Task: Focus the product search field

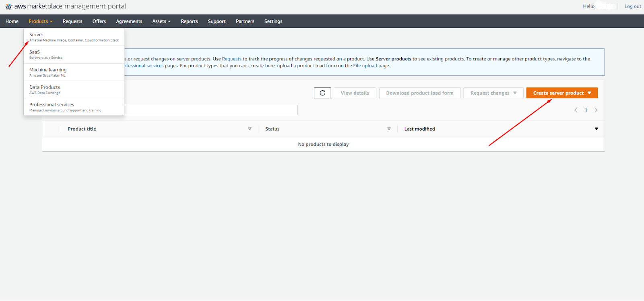Action: pos(211,110)
